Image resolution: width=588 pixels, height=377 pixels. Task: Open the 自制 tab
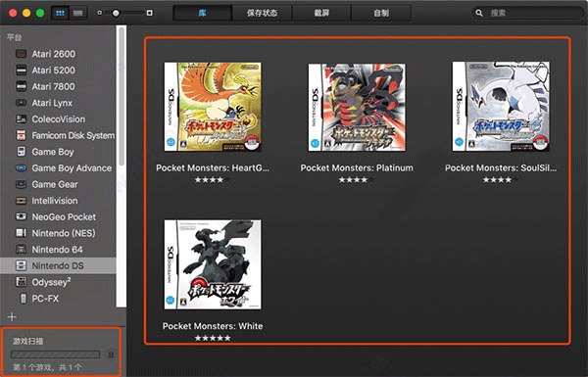click(381, 13)
